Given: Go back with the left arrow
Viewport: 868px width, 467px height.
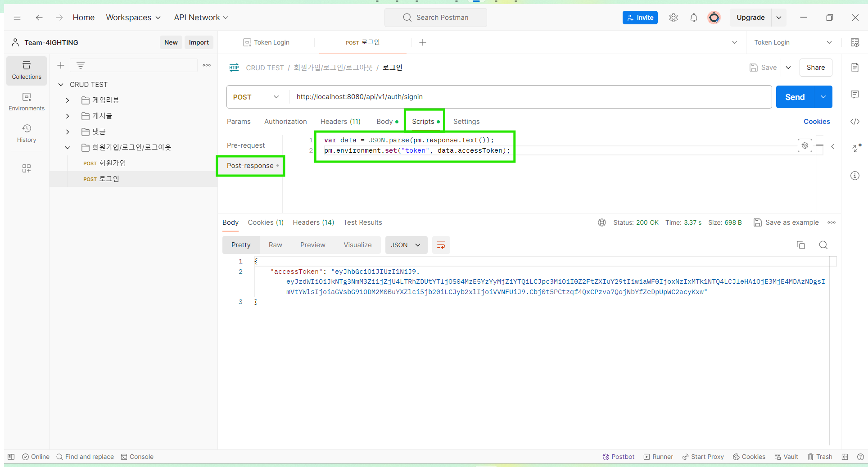Looking at the screenshot, I should (39, 18).
